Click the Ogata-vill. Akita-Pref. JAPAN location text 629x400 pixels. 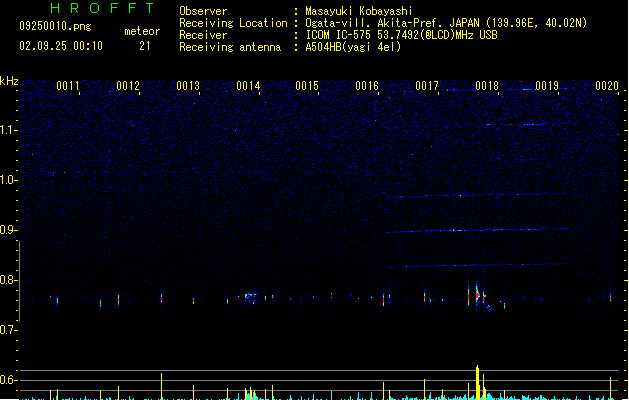(446, 23)
